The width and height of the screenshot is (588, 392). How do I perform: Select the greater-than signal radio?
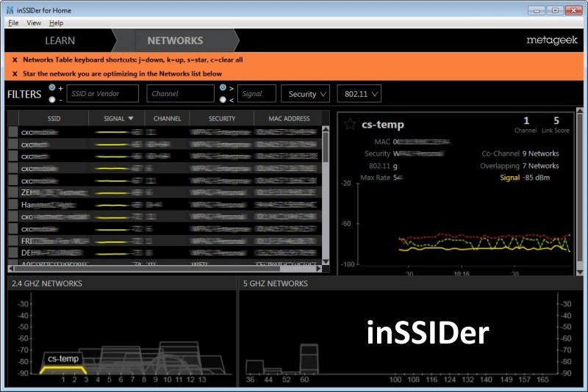click(223, 87)
